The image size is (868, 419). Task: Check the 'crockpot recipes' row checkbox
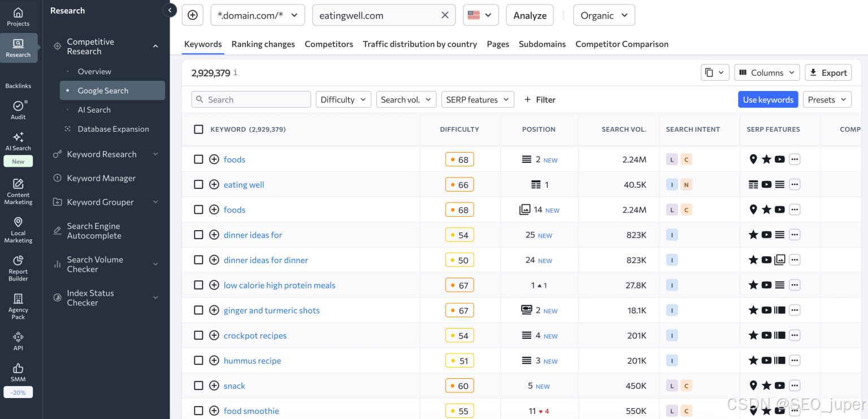click(x=198, y=335)
